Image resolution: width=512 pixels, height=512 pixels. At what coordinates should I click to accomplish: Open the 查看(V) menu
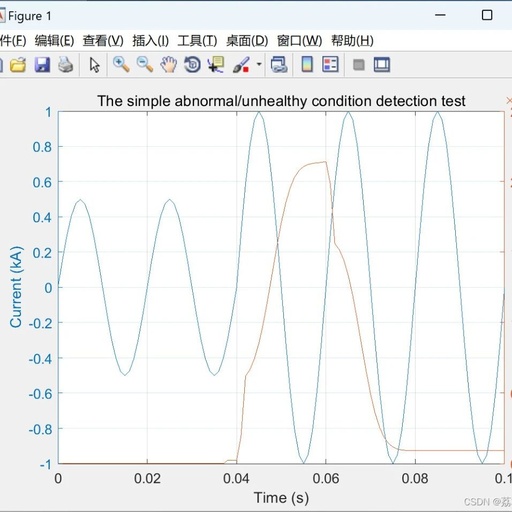[103, 41]
